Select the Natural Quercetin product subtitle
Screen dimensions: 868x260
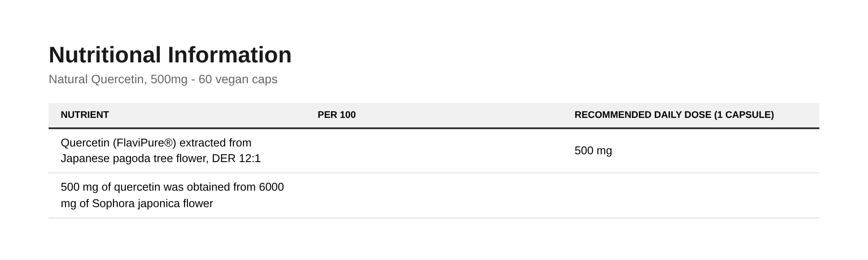(x=163, y=79)
